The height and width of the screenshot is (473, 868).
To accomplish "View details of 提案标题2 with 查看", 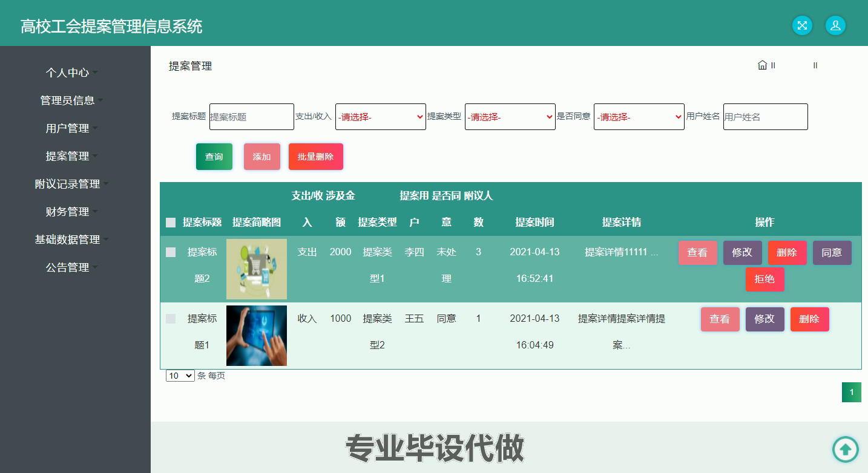I will pyautogui.click(x=698, y=253).
